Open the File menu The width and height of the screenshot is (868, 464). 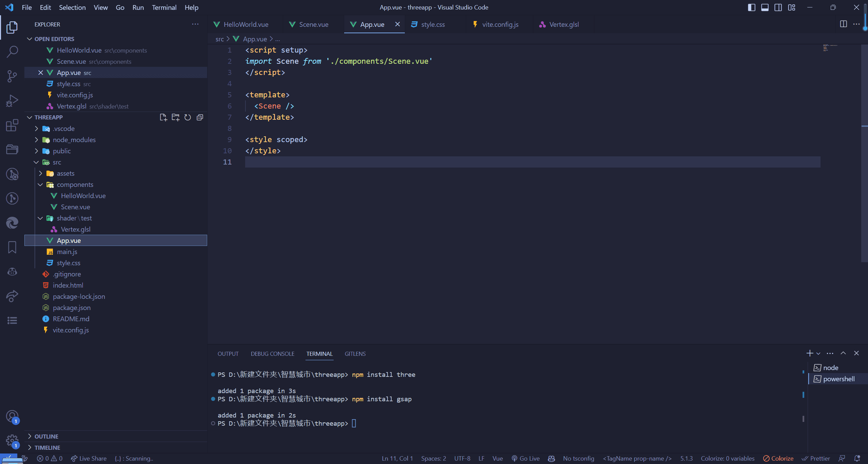click(26, 7)
